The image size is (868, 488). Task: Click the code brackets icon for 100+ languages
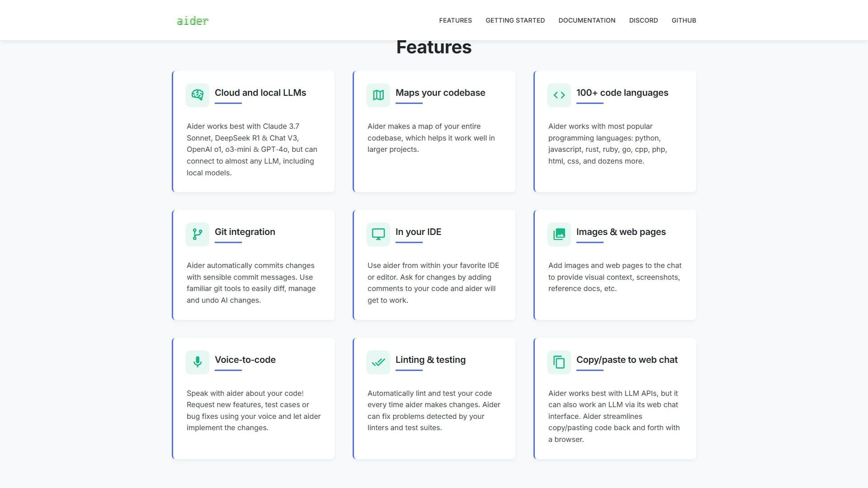[559, 95]
